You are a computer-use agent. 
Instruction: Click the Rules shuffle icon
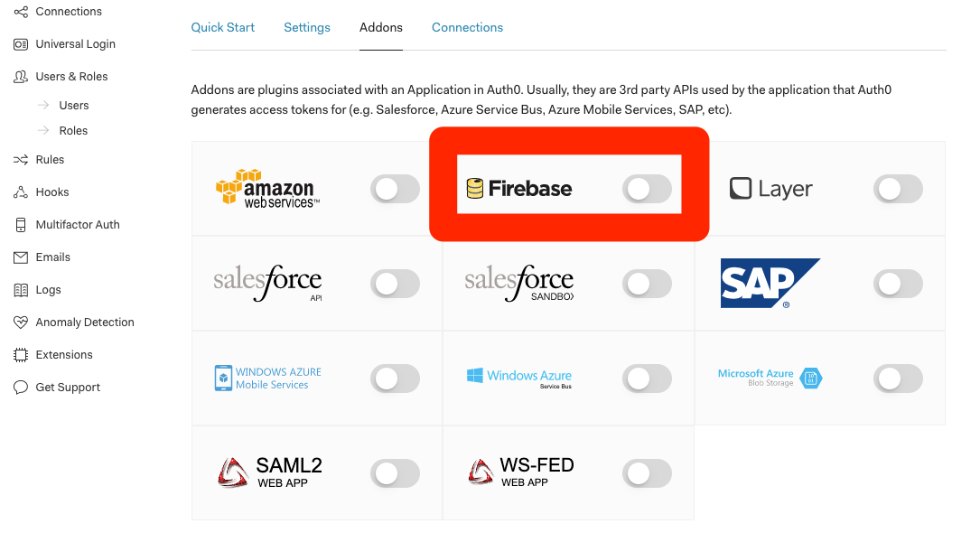click(21, 160)
